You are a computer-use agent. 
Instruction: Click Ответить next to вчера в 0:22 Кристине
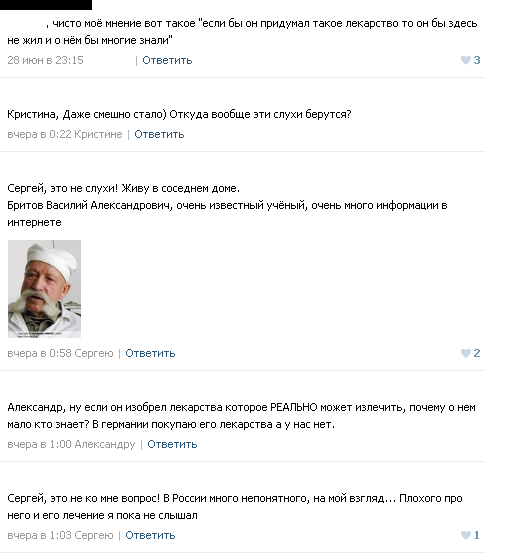(159, 134)
